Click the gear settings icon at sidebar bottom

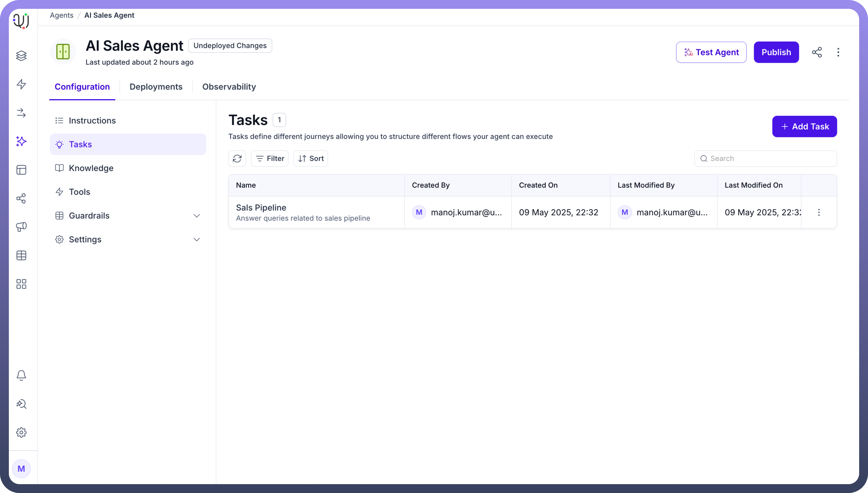[x=21, y=432]
